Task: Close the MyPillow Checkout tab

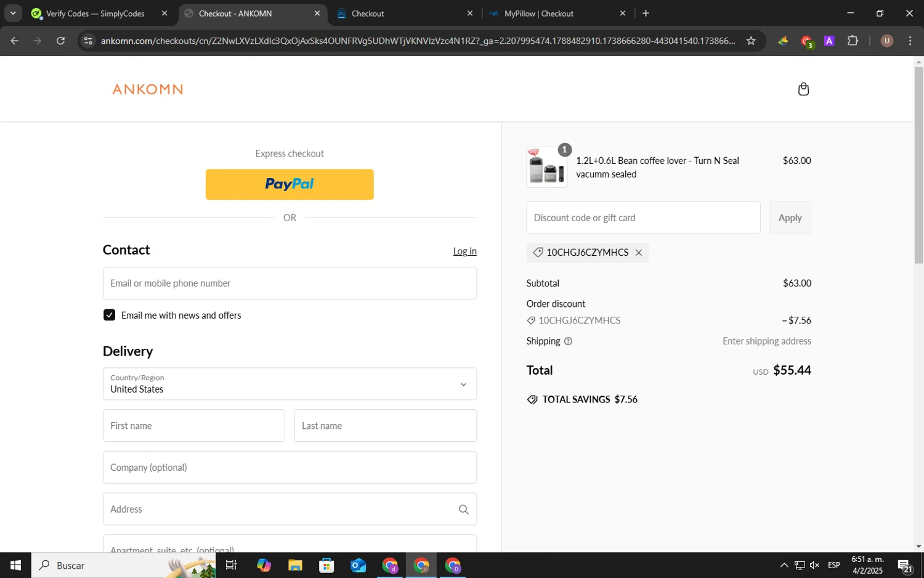Action: [x=622, y=14]
